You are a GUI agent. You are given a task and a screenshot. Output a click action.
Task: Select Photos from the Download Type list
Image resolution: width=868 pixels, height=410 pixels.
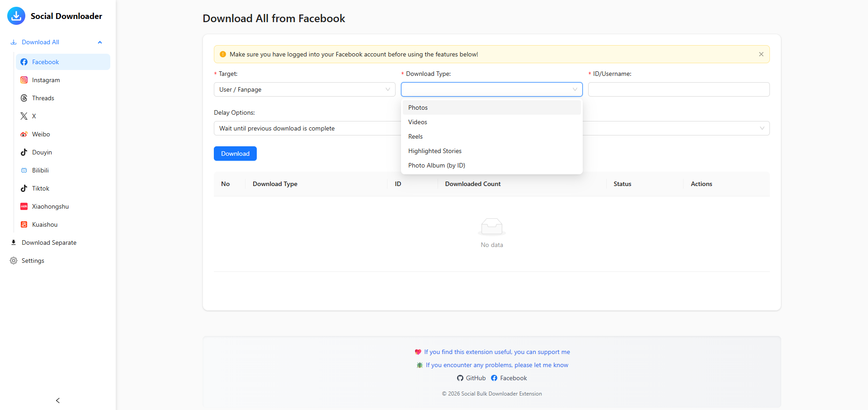[492, 107]
